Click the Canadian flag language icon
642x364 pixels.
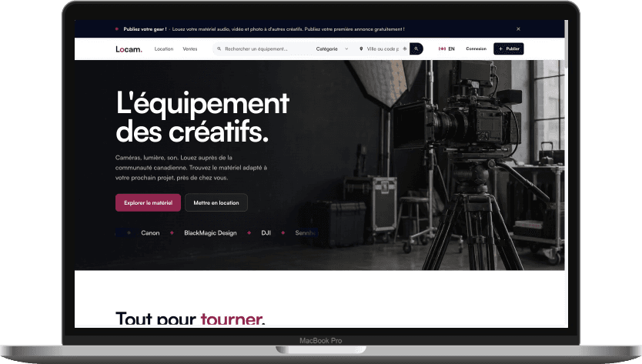click(x=442, y=48)
